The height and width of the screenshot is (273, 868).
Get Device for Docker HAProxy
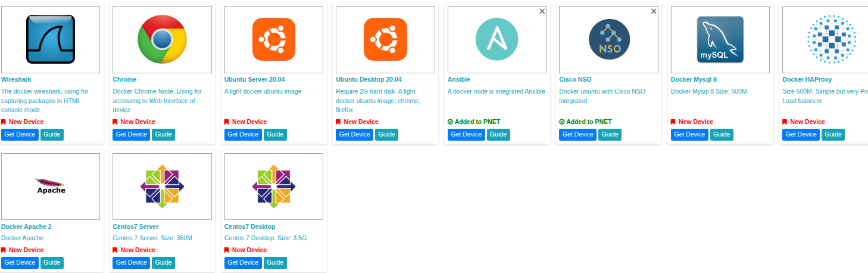click(801, 134)
